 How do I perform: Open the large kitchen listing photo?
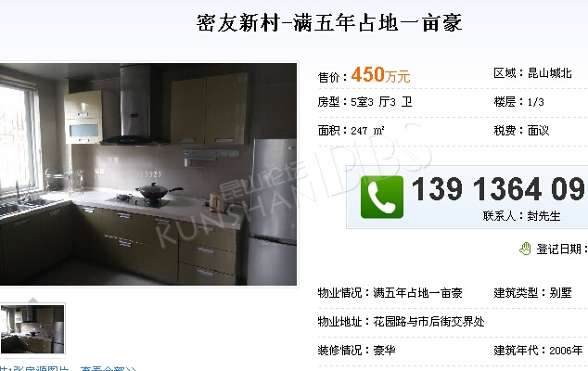[x=148, y=174]
